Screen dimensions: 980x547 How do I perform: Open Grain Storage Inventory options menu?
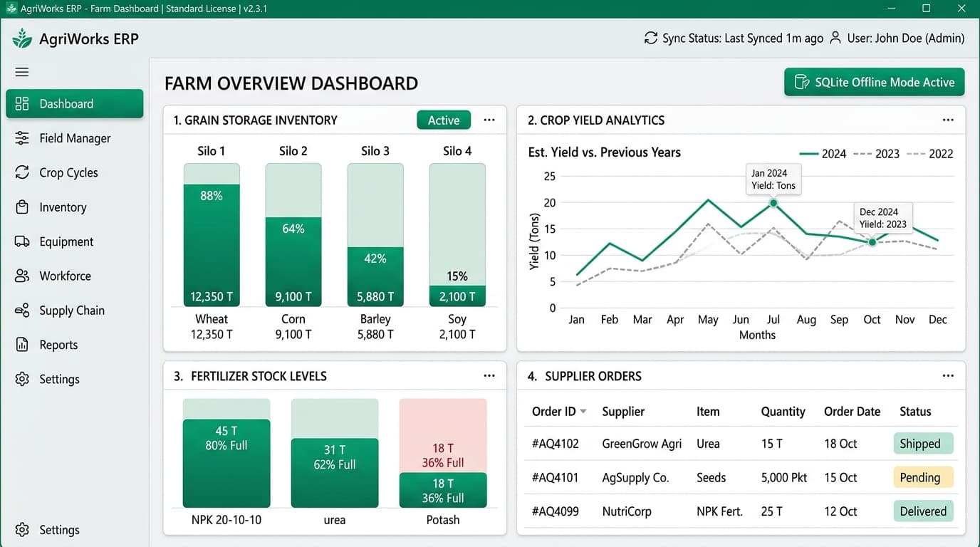489,120
